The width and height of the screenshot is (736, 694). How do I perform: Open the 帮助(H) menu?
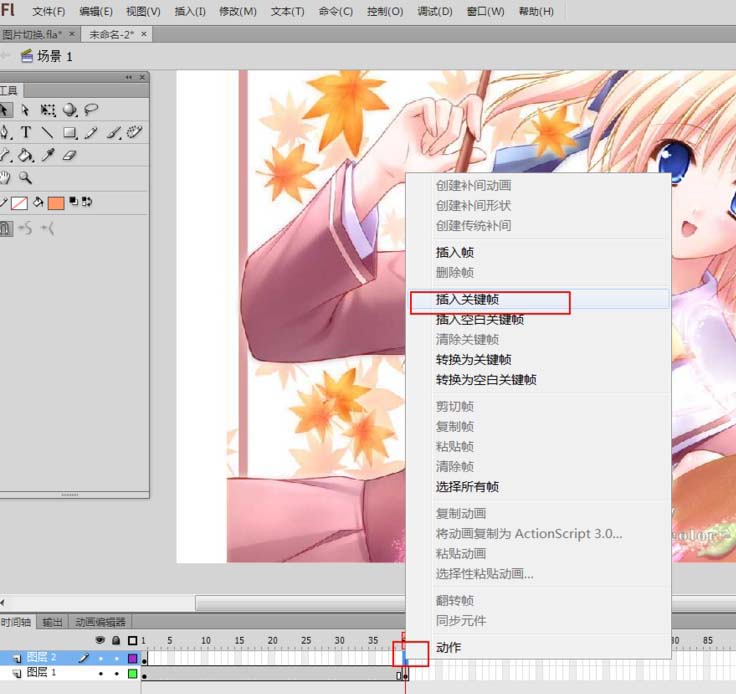[536, 11]
